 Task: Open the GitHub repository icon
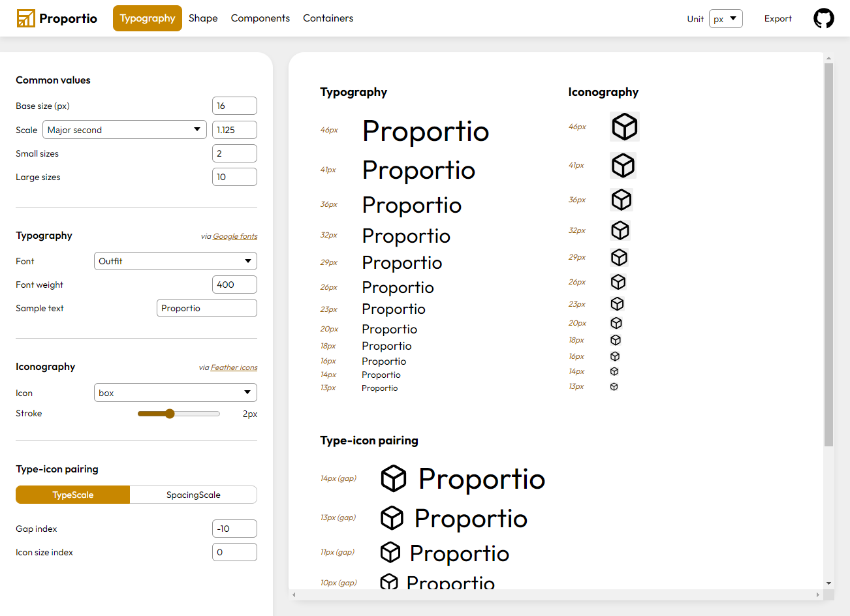[823, 18]
